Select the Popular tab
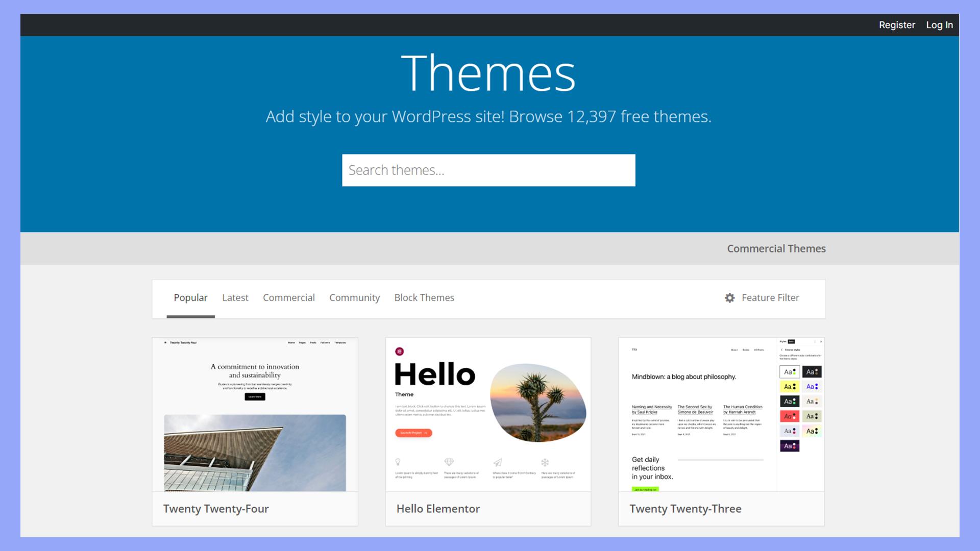This screenshot has height=551, width=980. pyautogui.click(x=190, y=297)
